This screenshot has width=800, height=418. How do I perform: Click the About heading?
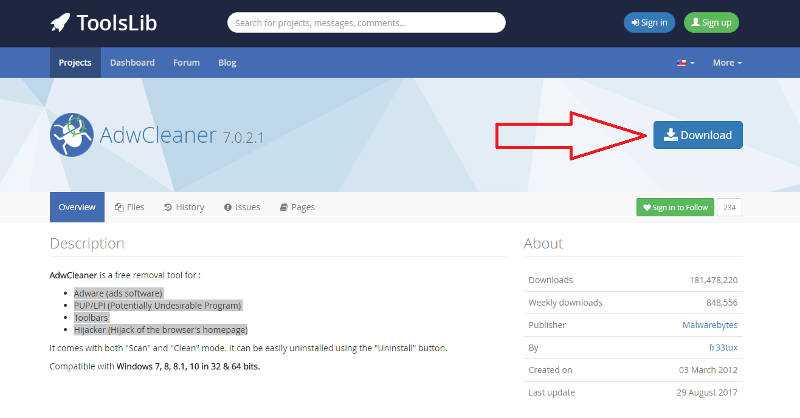(x=543, y=243)
